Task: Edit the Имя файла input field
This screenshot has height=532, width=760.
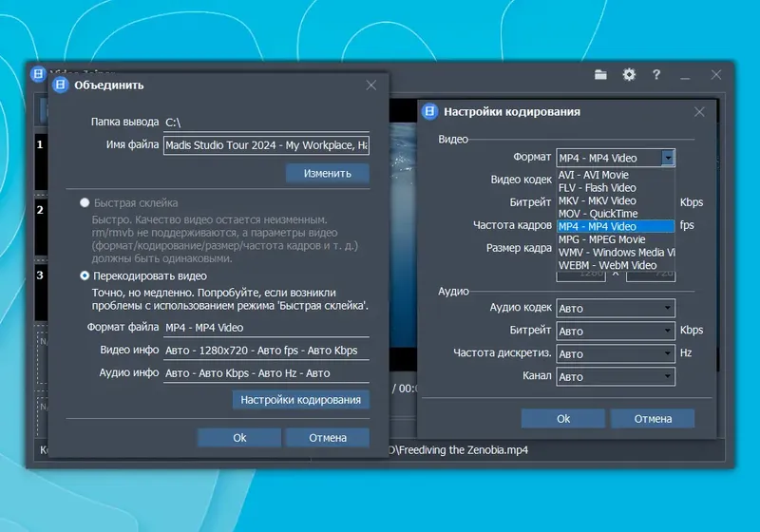Action: (x=266, y=145)
